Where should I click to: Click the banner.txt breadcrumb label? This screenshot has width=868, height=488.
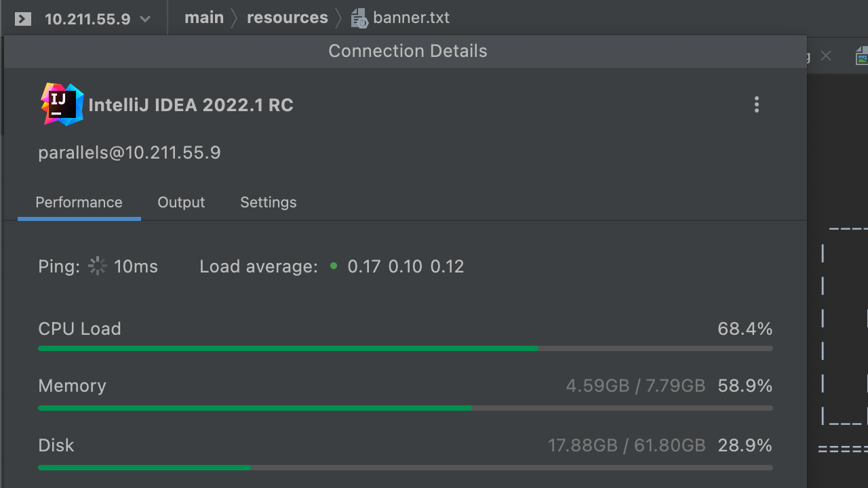point(411,18)
